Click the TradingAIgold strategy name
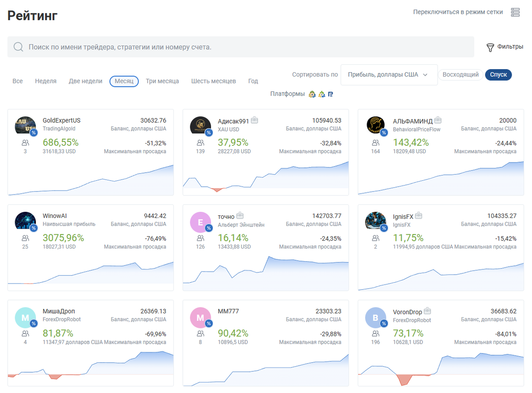Screen dimensions: 532x393 59,129
